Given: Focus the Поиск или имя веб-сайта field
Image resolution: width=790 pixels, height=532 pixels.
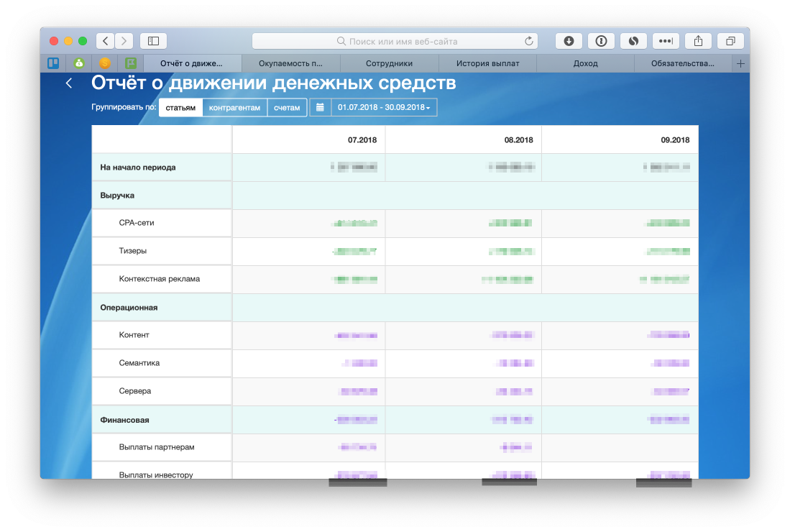Looking at the screenshot, I should tap(395, 41).
